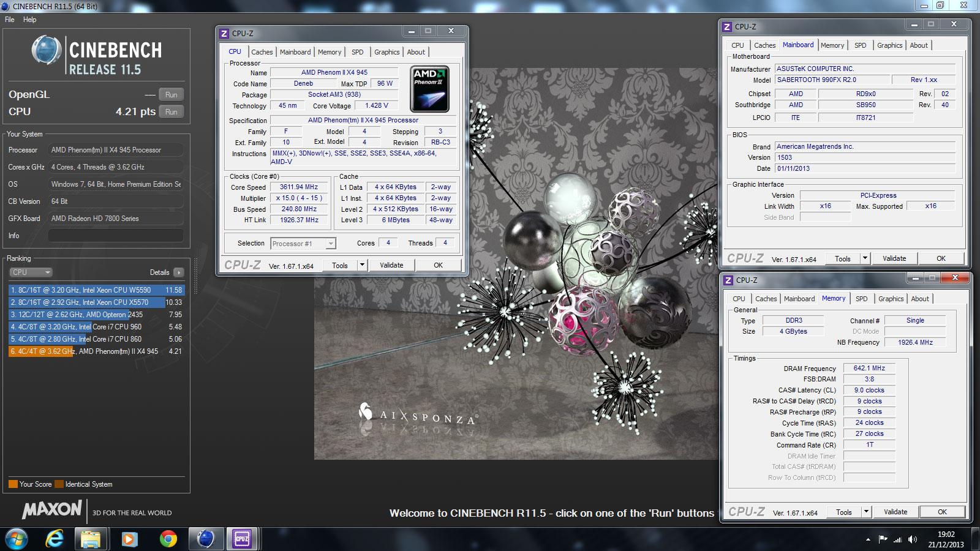Open Action Center flag icon
This screenshot has height=551, width=980.
[x=883, y=539]
